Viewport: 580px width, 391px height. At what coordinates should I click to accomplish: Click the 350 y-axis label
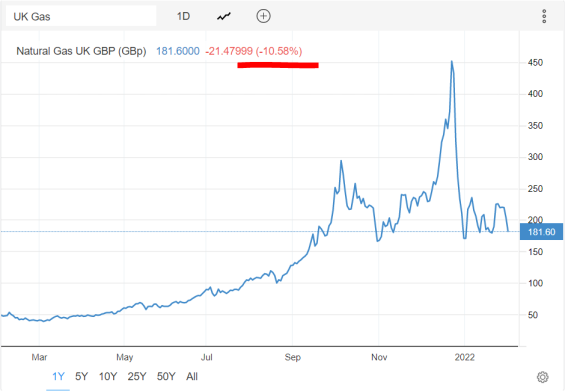click(x=535, y=126)
